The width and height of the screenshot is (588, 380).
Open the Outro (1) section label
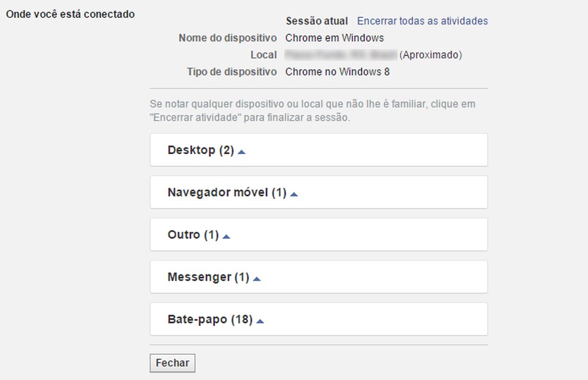tap(193, 235)
